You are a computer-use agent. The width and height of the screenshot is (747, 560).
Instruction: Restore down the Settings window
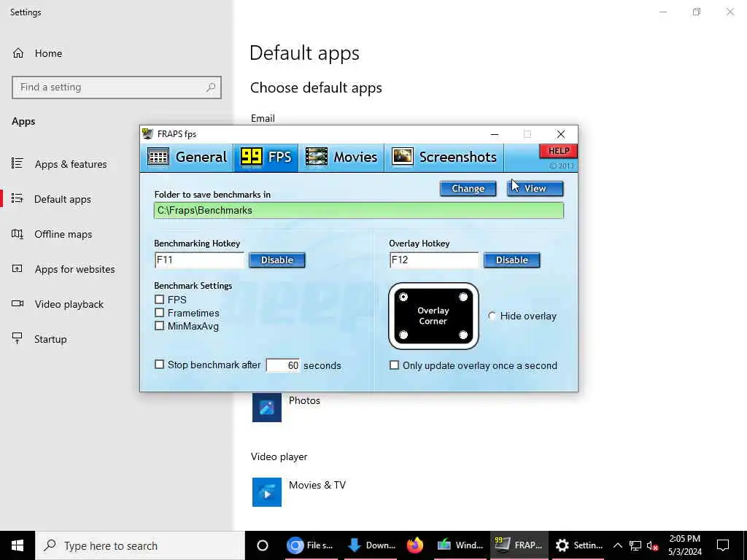(x=697, y=12)
